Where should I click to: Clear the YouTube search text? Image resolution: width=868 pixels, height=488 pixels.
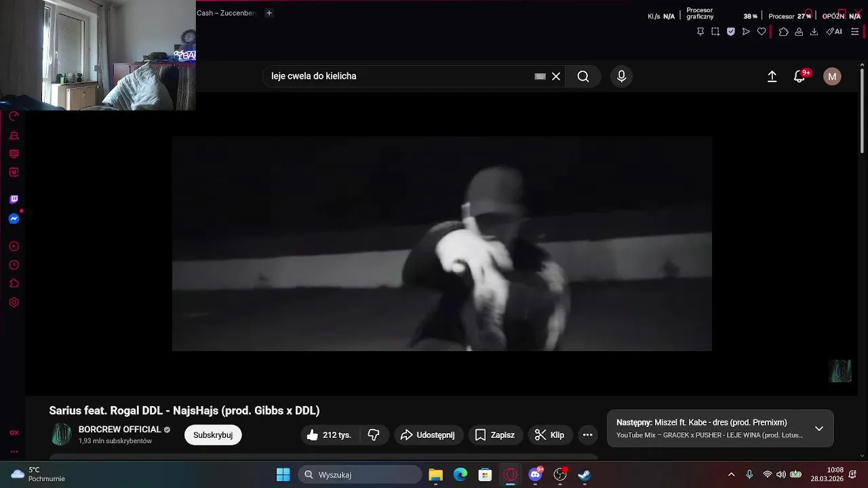(x=556, y=77)
